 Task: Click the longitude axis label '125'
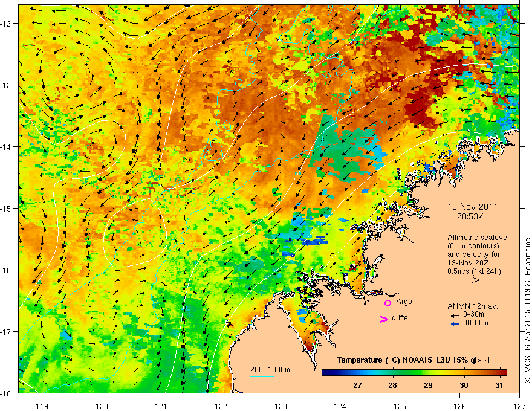coord(400,406)
